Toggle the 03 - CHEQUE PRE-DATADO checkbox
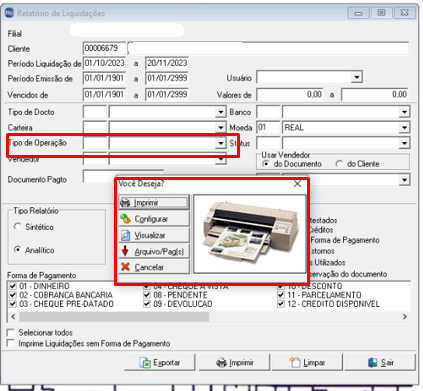 13,304
